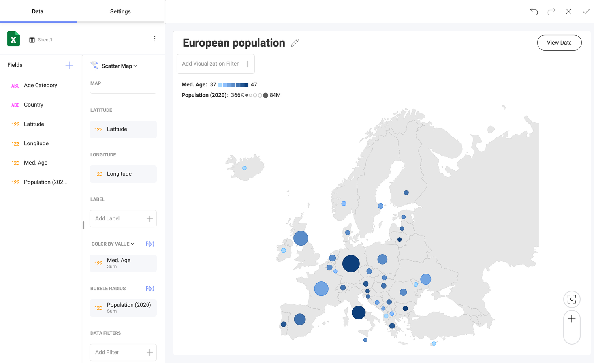Click 123 icon beside Longitude in Fields list
Image resolution: width=594 pixels, height=364 pixels.
click(15, 144)
